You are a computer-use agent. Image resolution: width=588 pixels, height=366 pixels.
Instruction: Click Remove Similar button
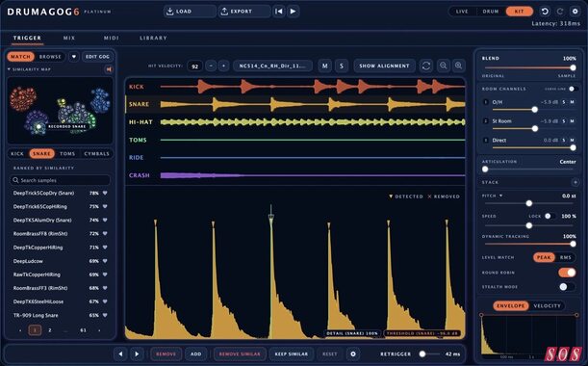(240, 354)
